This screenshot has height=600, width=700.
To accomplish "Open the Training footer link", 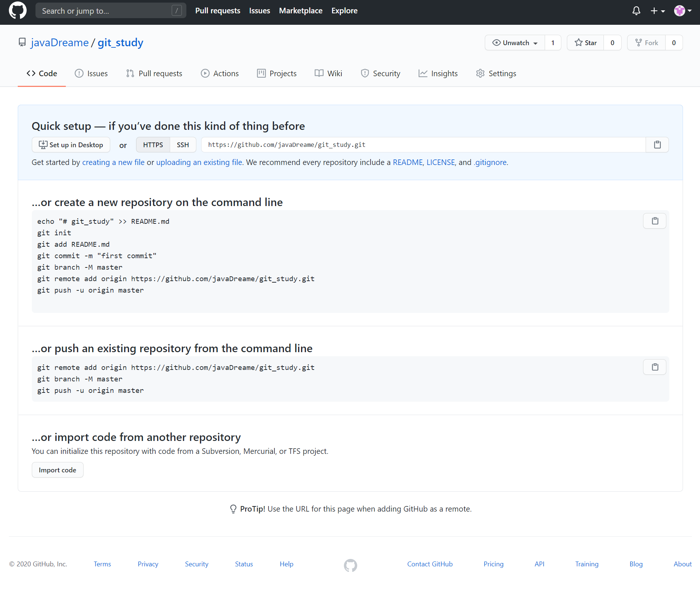I will [587, 564].
